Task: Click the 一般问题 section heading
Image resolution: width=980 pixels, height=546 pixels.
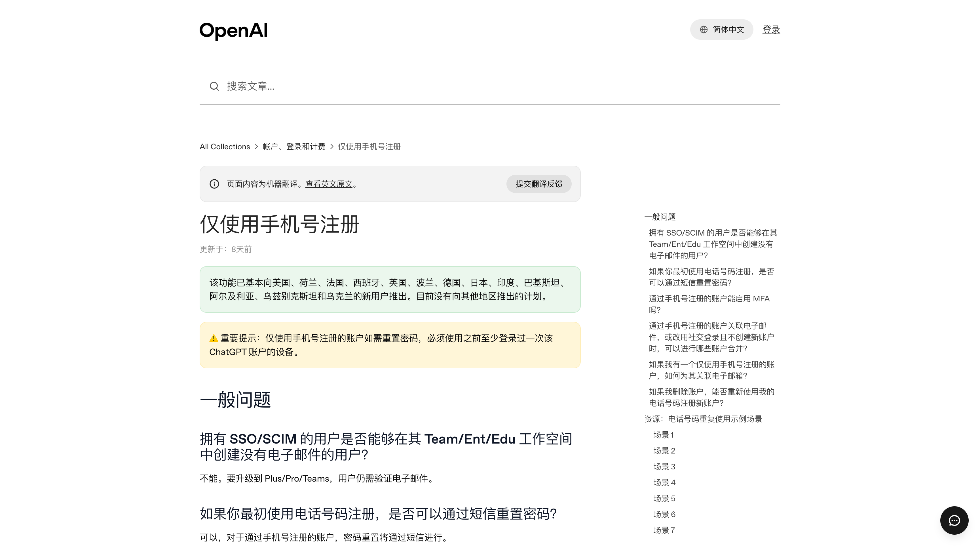Action: pyautogui.click(x=235, y=400)
